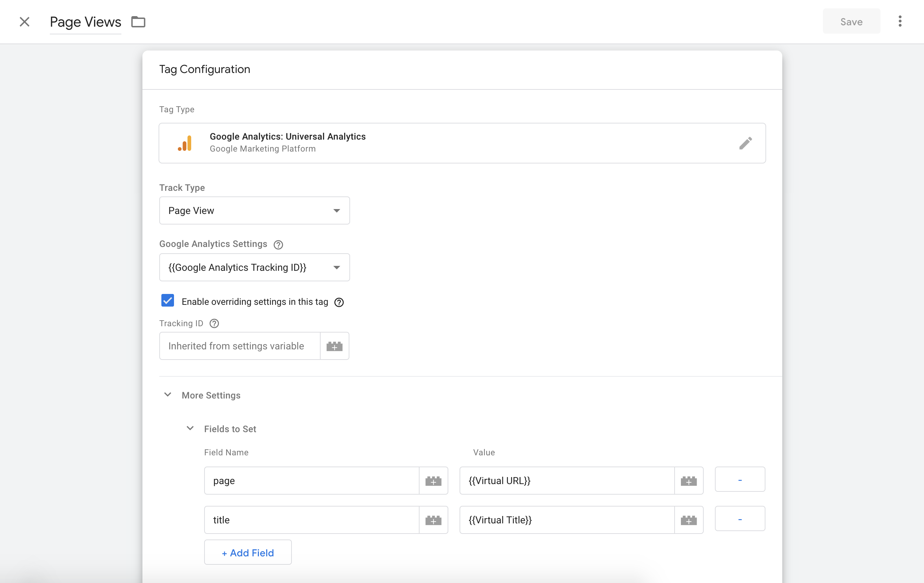
Task: Click the title field name input
Action: [312, 520]
